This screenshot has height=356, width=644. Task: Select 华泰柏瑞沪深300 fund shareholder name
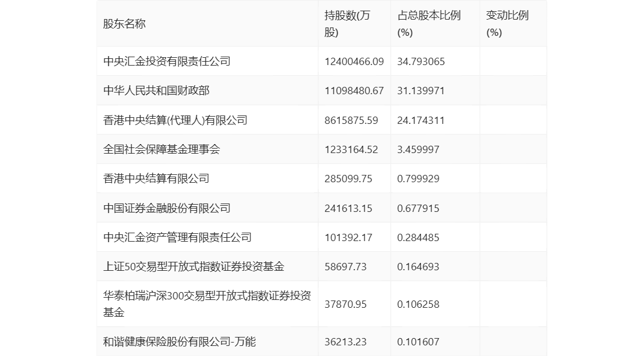(207, 304)
